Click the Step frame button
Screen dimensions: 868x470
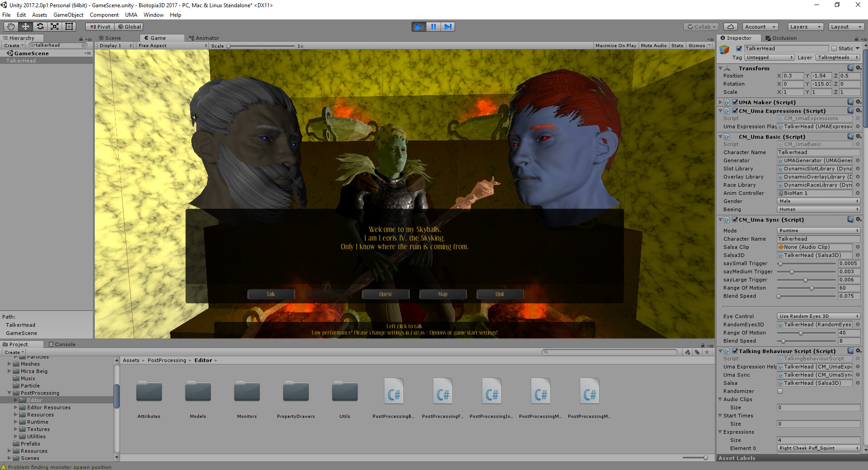point(448,27)
